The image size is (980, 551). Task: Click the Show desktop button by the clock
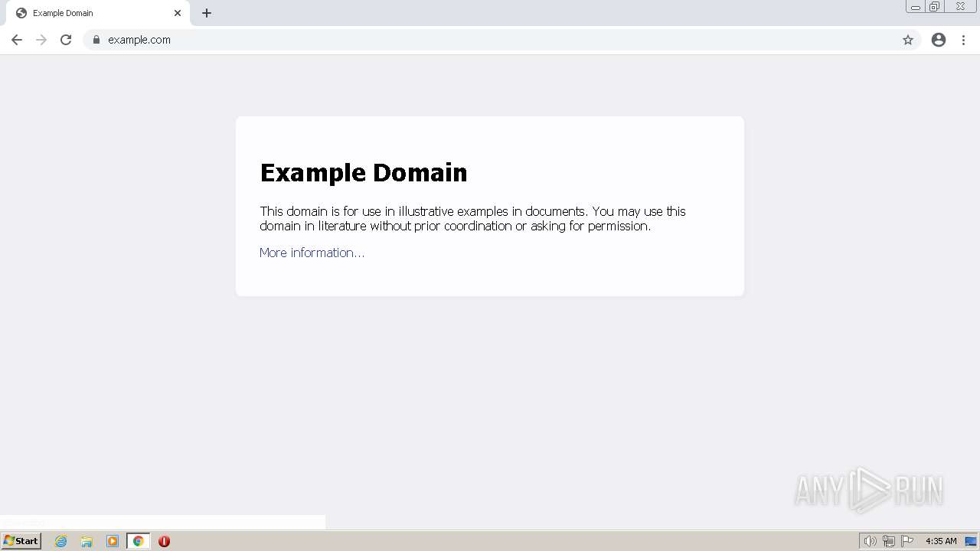[x=971, y=541]
